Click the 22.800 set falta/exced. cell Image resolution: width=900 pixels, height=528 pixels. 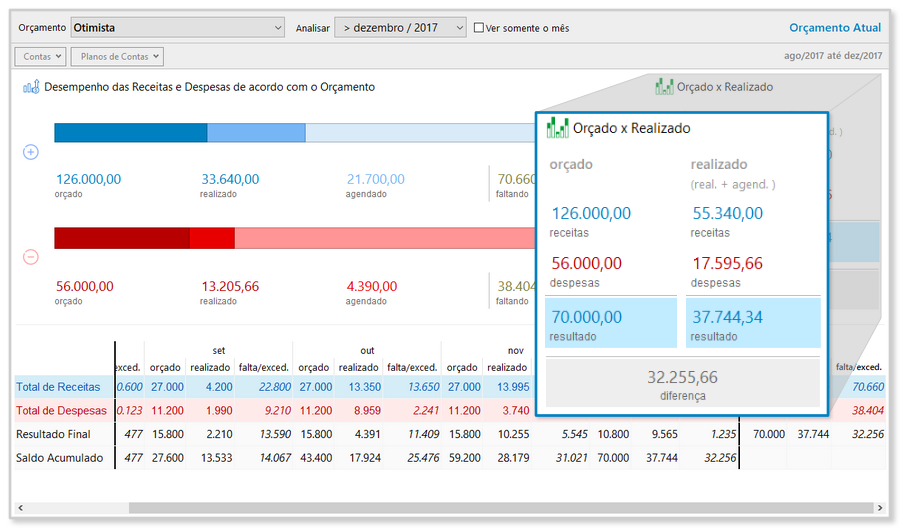[x=274, y=387]
